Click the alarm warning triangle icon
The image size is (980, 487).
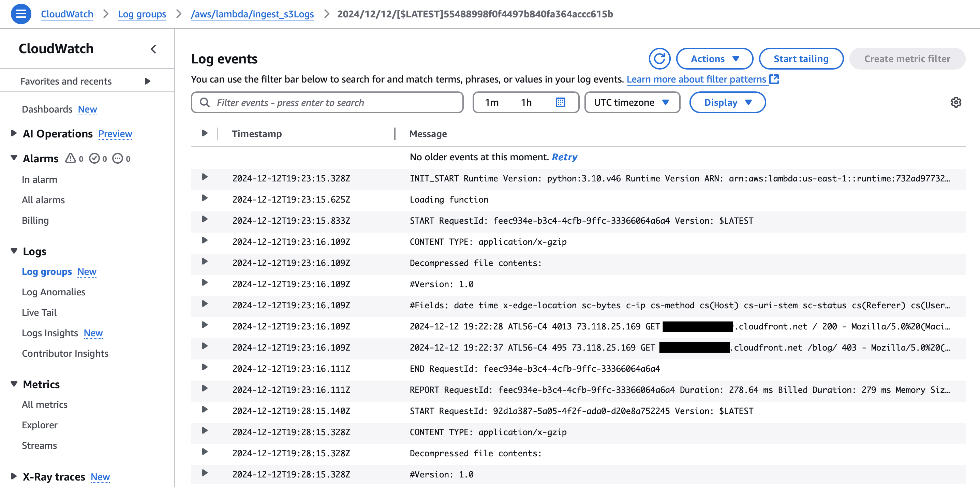[x=70, y=158]
